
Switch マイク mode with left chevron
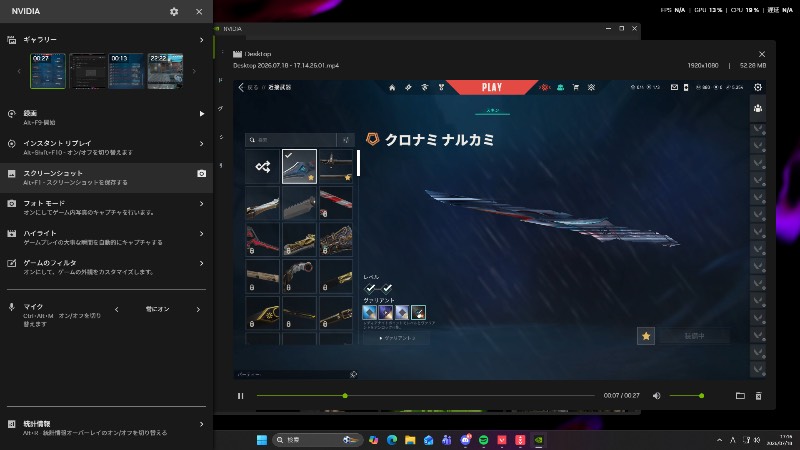click(x=117, y=309)
